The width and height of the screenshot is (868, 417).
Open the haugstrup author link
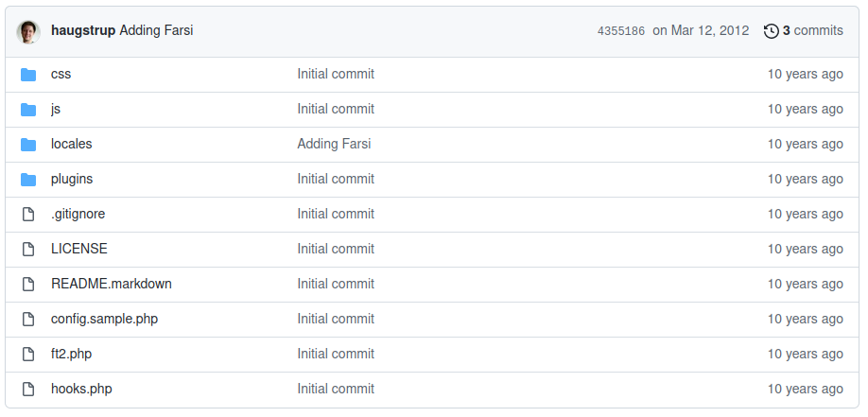coord(83,31)
